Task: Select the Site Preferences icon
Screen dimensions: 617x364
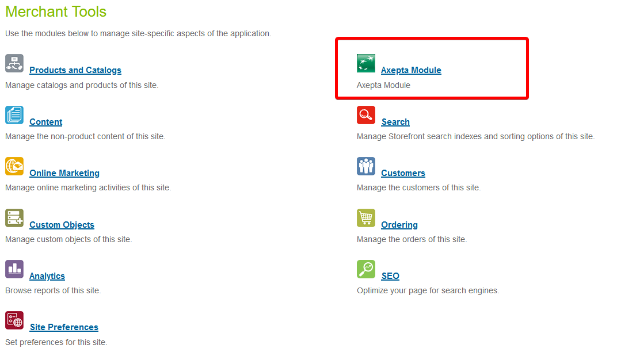Action: (14, 320)
